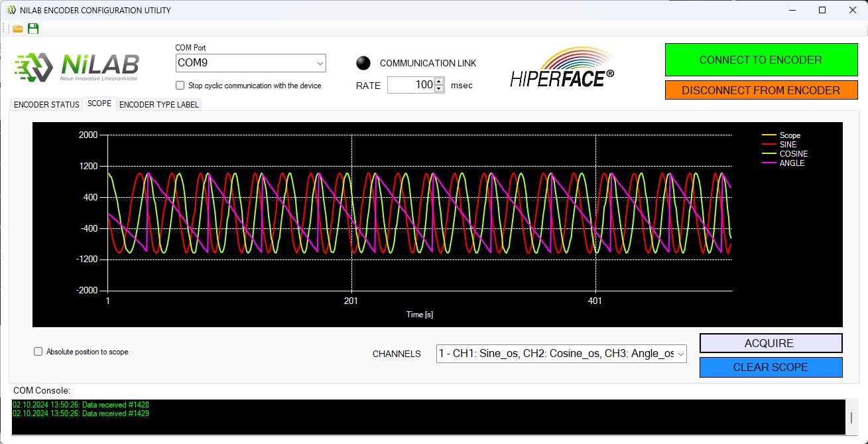Open the CHANNELS selection dropdown
The height and width of the screenshot is (444, 868).
pos(680,354)
